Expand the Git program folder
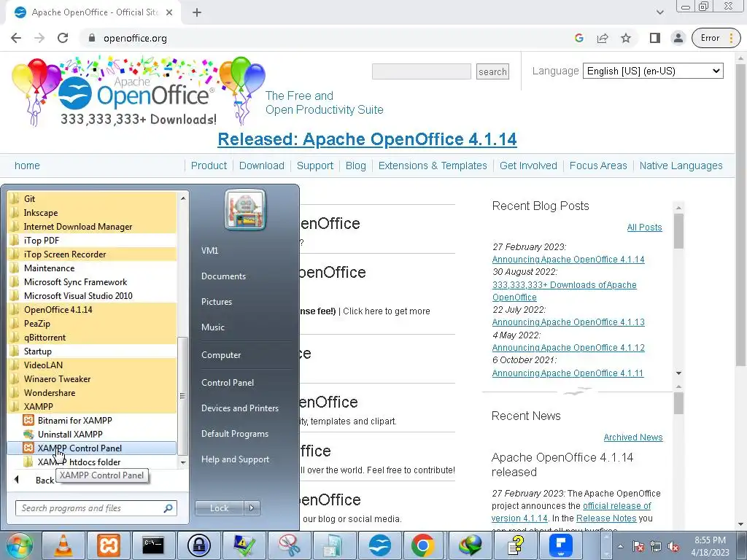 point(91,198)
